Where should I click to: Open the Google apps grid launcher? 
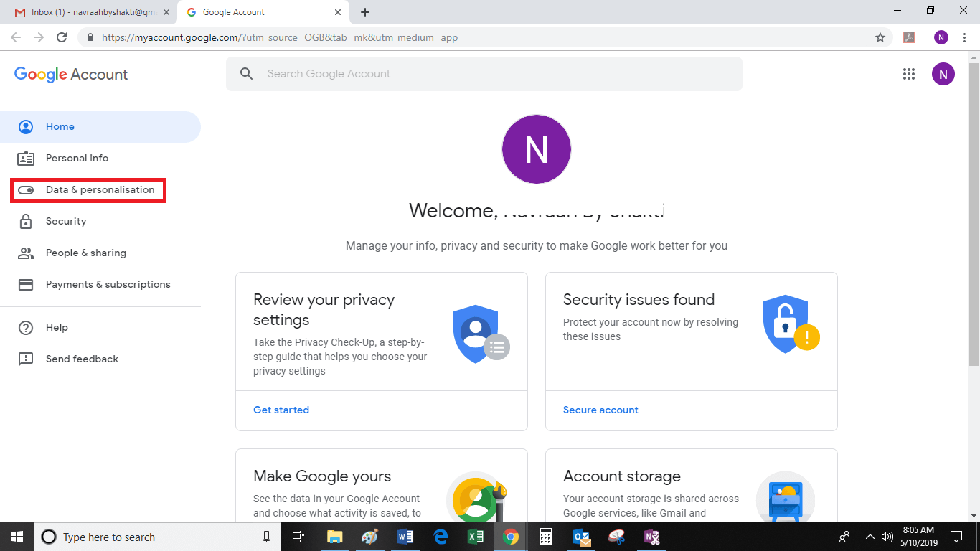coord(909,74)
